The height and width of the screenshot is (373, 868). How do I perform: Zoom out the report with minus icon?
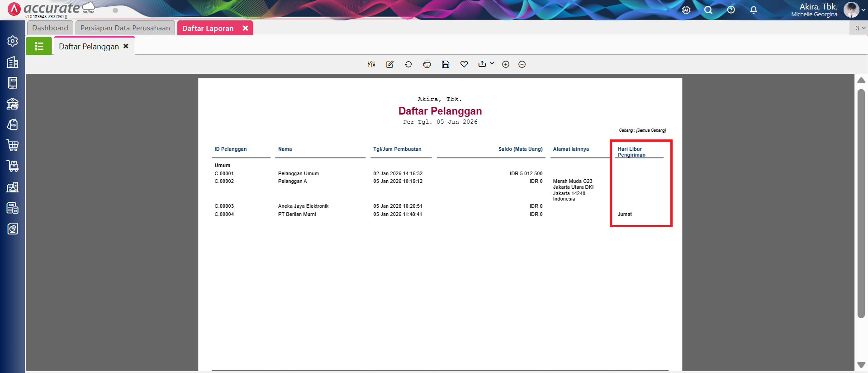522,64
